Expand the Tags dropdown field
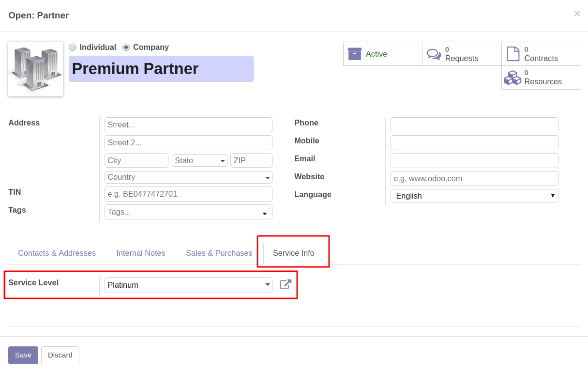The image size is (588, 373). [x=188, y=212]
